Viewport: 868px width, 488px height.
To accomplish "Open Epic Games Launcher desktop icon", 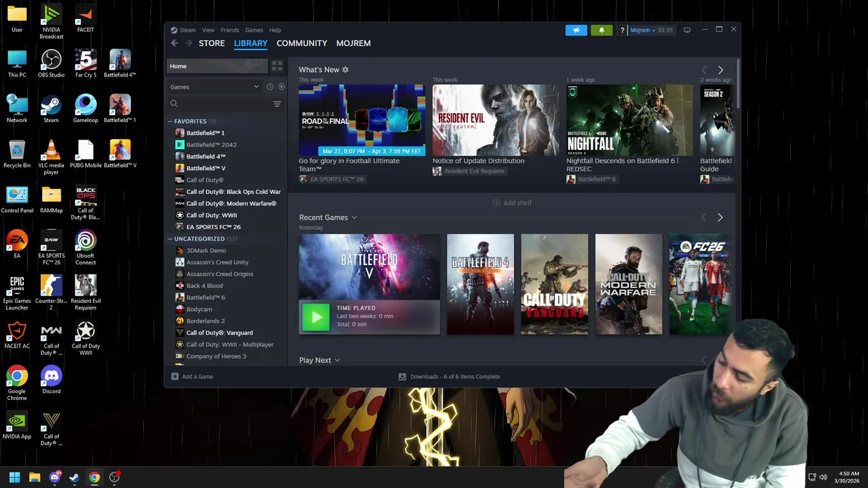I will click(17, 293).
